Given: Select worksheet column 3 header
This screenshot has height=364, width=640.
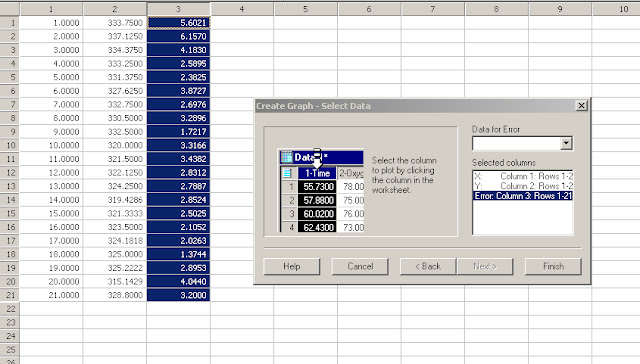Looking at the screenshot, I should coord(178,9).
